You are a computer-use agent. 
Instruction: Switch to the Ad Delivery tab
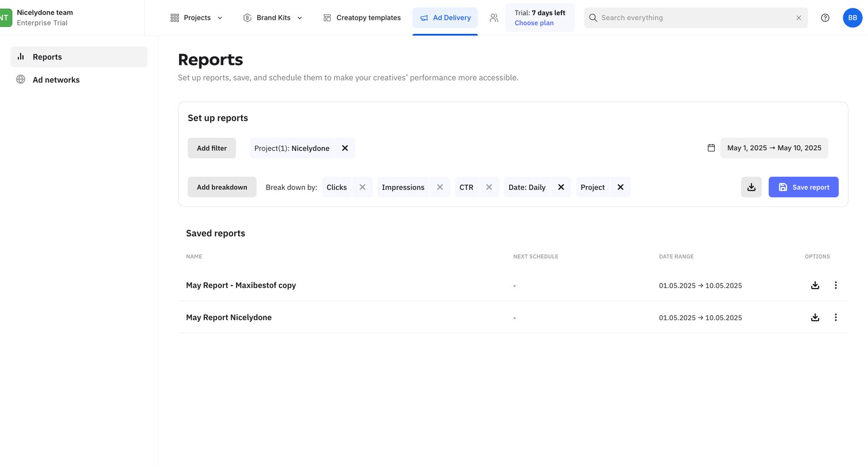(445, 18)
